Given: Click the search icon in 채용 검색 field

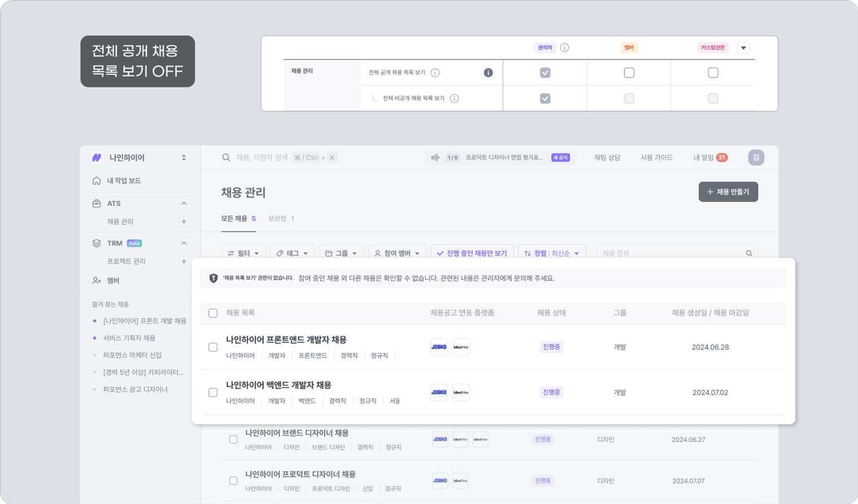Looking at the screenshot, I should pos(749,253).
